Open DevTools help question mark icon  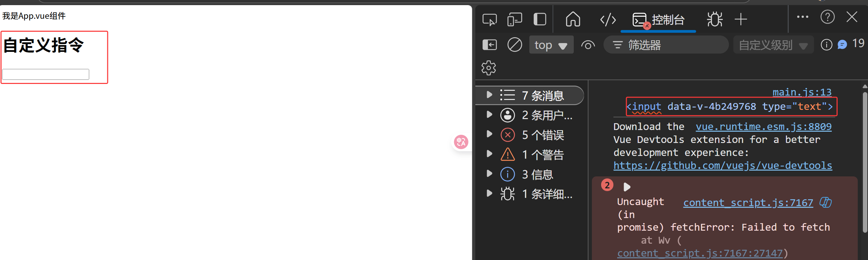[x=827, y=17]
